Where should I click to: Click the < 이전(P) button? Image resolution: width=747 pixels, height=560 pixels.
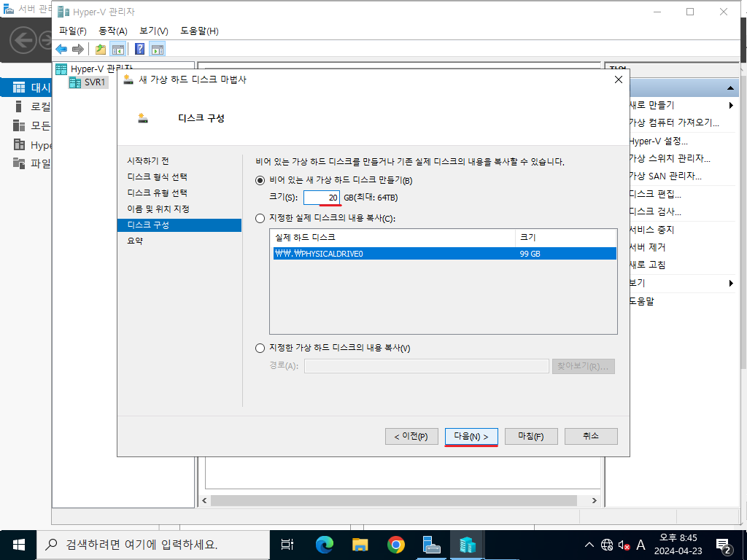(x=411, y=436)
